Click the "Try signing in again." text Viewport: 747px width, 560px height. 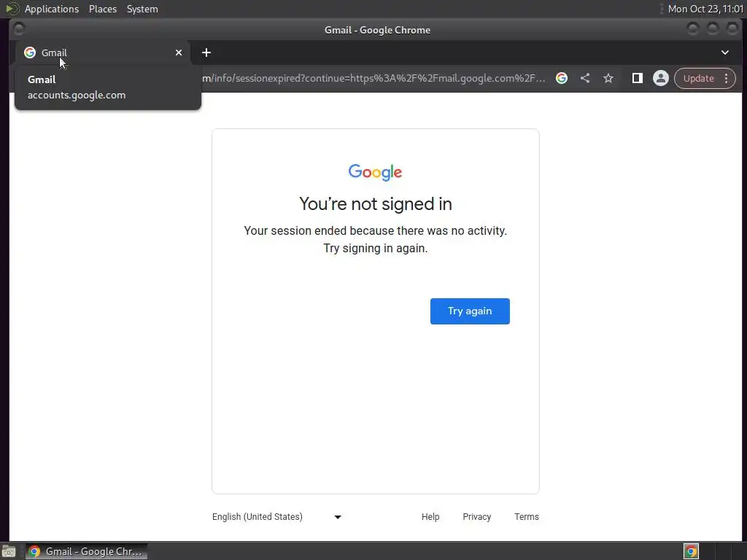coord(376,248)
